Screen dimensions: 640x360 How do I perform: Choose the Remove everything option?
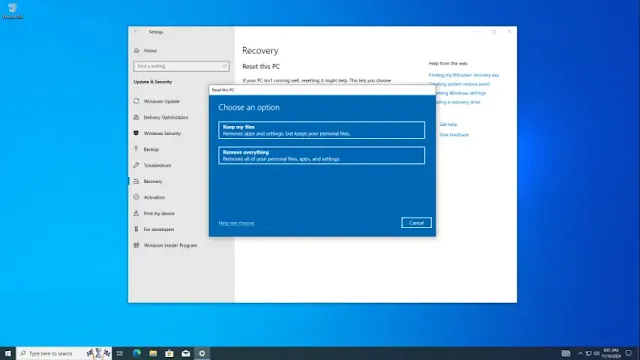[x=321, y=155]
